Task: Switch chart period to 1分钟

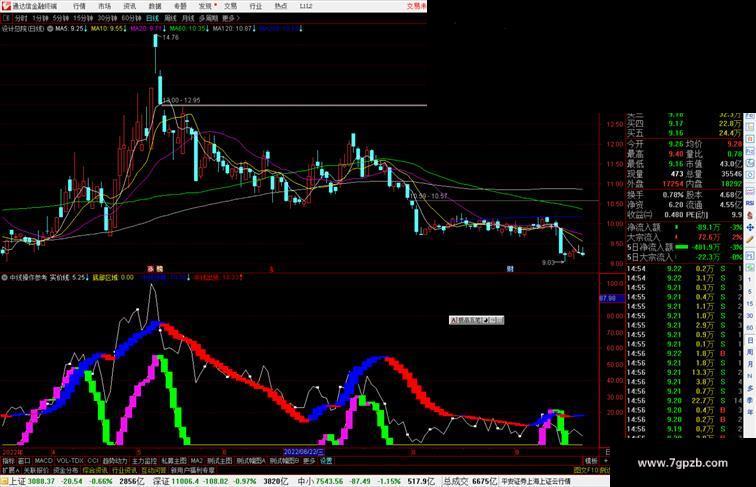Action: [40, 18]
